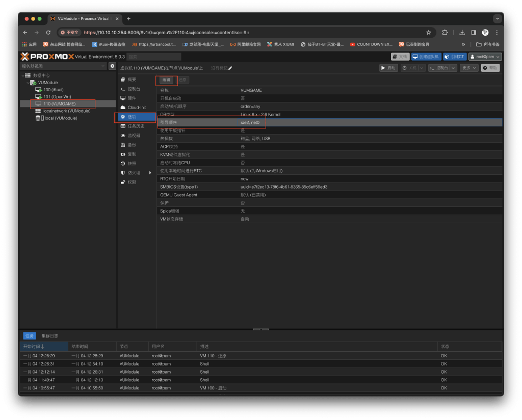The height and width of the screenshot is (420, 522).
Task: Expand the root@pam user menu
Action: [485, 57]
